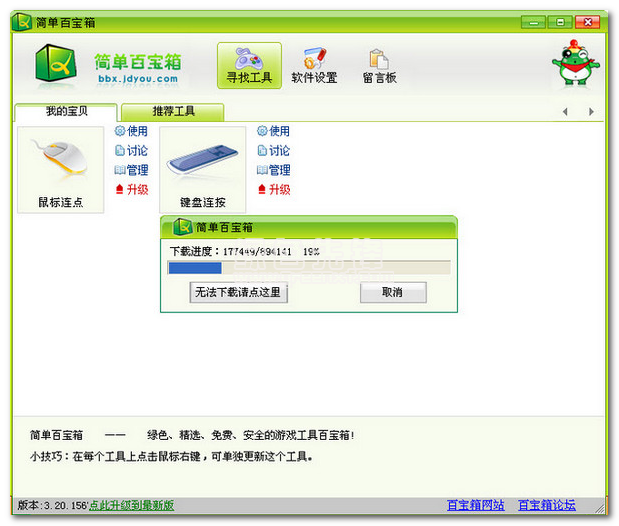Click 讨论 for the 键盘连按 tool
Viewport: 619px width, 526px height.
click(274, 150)
